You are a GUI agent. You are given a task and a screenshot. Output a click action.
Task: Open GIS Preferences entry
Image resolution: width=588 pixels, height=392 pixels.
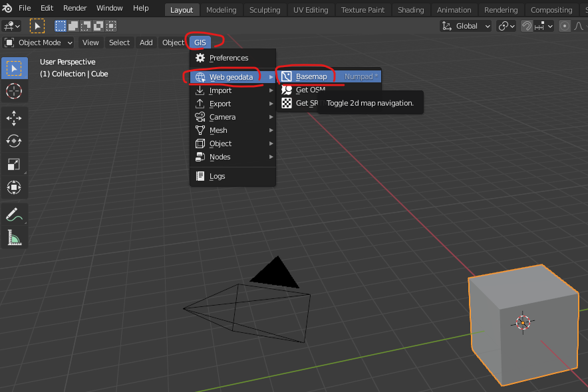click(233, 58)
